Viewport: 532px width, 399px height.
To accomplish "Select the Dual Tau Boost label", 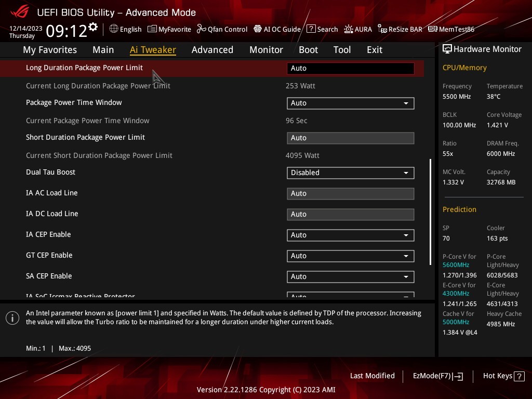I will (x=50, y=172).
